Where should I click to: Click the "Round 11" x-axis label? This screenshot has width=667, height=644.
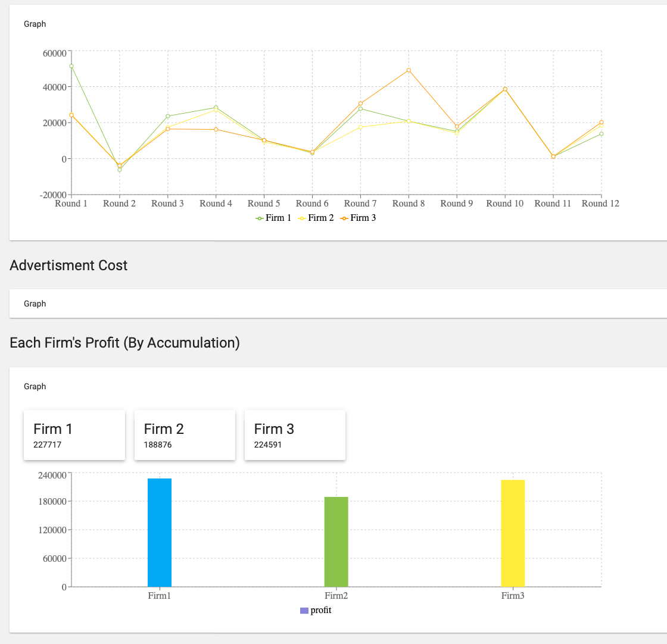[553, 204]
